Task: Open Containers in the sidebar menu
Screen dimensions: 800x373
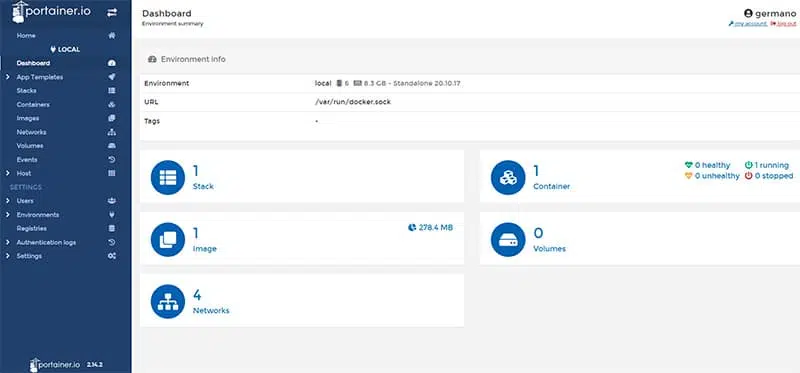Action: coord(33,105)
